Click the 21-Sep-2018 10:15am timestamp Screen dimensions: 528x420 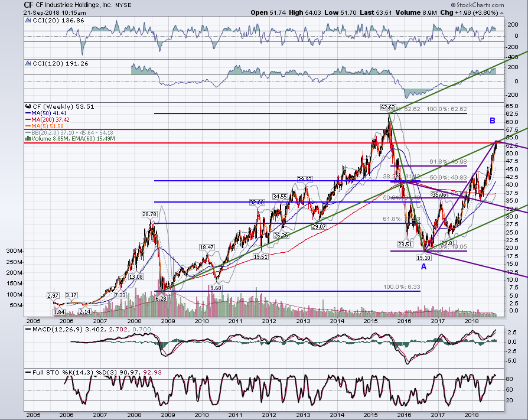coord(55,13)
